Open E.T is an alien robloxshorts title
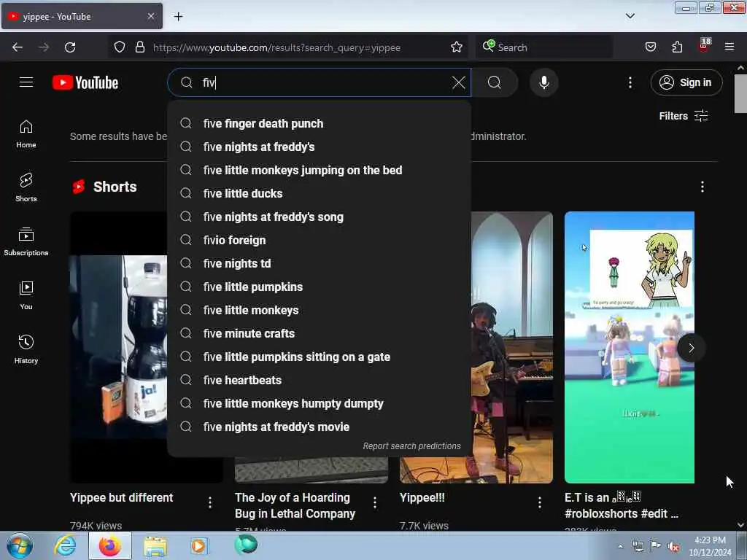 (x=622, y=506)
